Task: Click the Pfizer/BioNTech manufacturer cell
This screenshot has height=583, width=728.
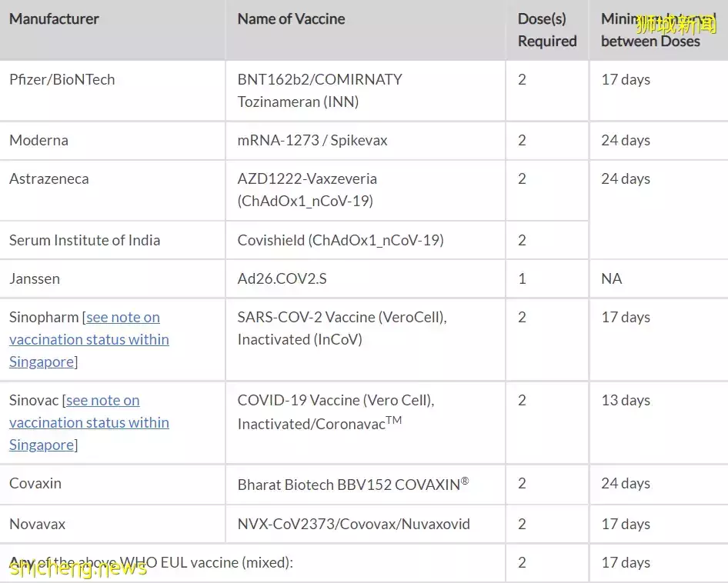Action: (62, 80)
